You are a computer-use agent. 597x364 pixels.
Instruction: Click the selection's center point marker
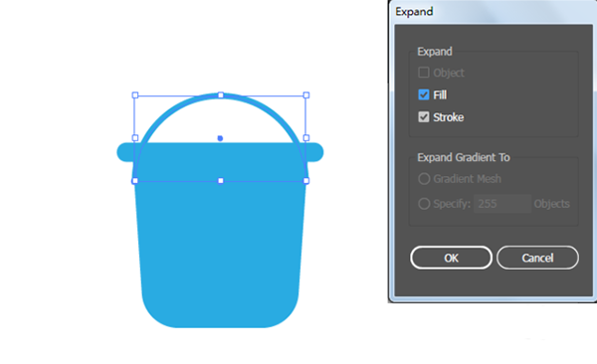(x=220, y=138)
